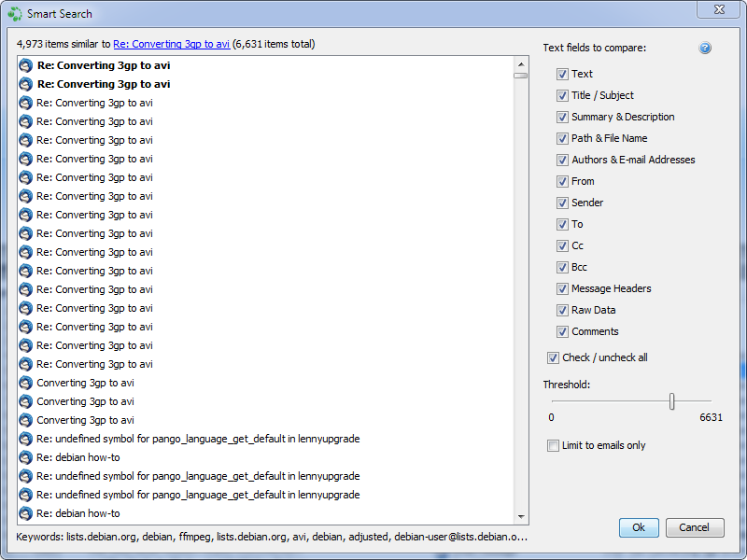Toggle the Message Headers checkbox
Viewport: 747px width, 560px height.
click(x=562, y=288)
